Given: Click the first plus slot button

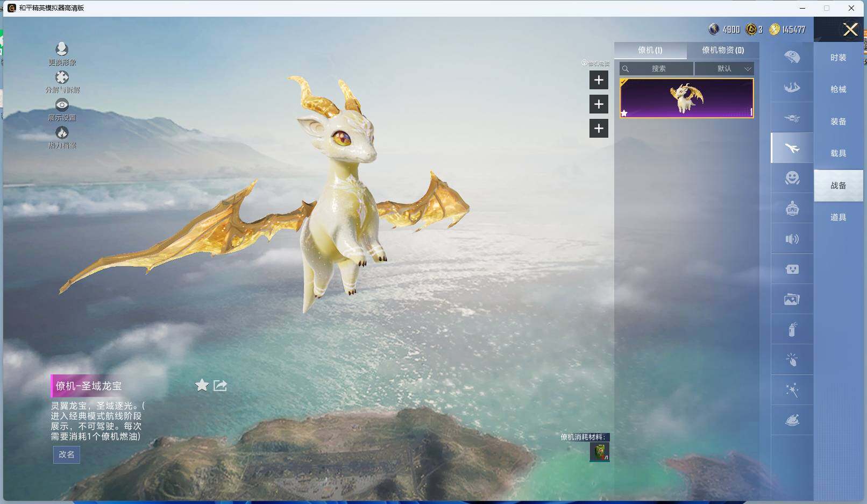Looking at the screenshot, I should [x=599, y=80].
